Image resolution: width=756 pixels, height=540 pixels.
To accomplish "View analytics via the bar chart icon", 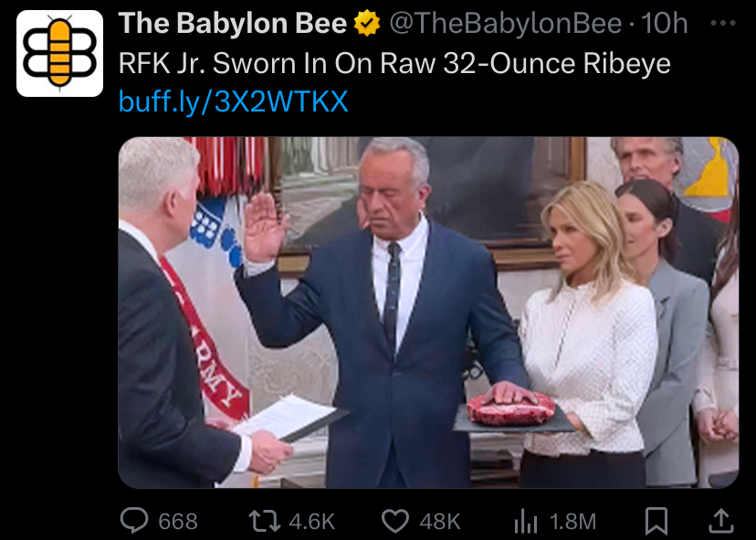I will click(x=525, y=521).
